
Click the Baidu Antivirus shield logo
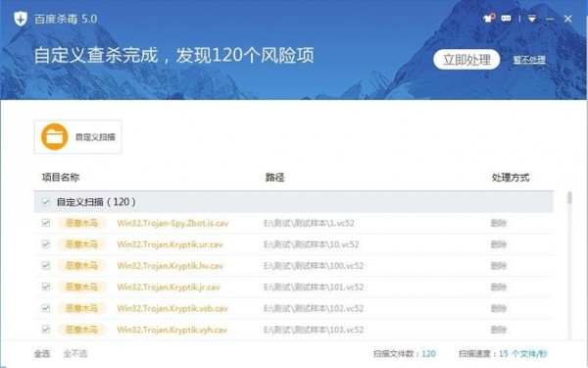pyautogui.click(x=21, y=19)
